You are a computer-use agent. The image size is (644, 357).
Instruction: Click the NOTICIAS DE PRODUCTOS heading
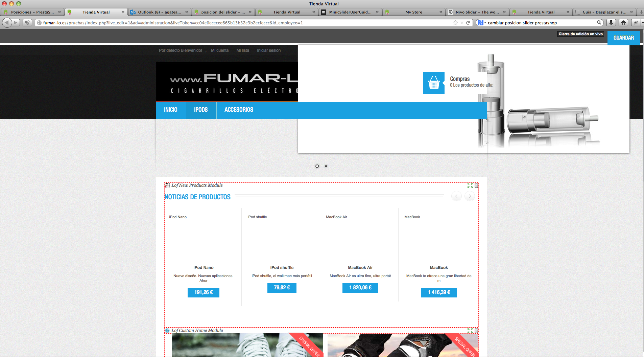coord(198,197)
